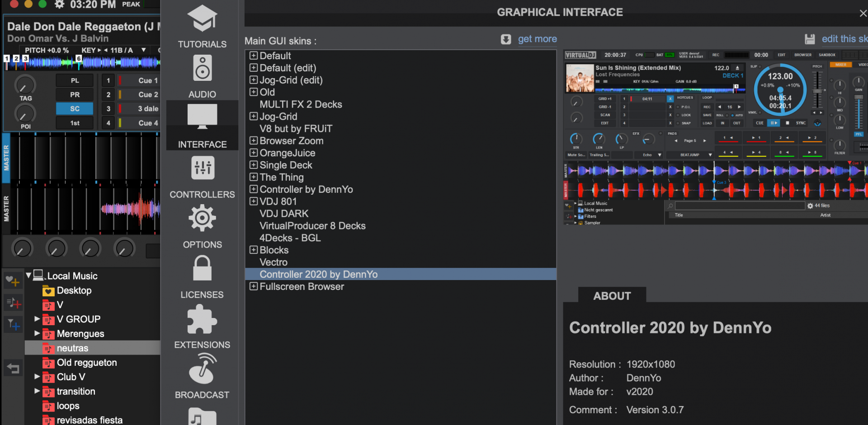The height and width of the screenshot is (425, 868).
Task: Click the save icon beside edit this skin
Action: coord(810,39)
